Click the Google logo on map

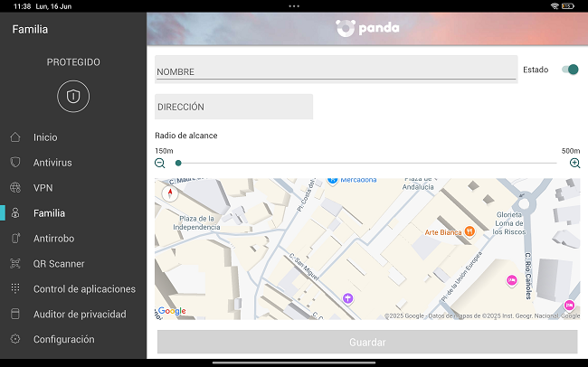(172, 311)
